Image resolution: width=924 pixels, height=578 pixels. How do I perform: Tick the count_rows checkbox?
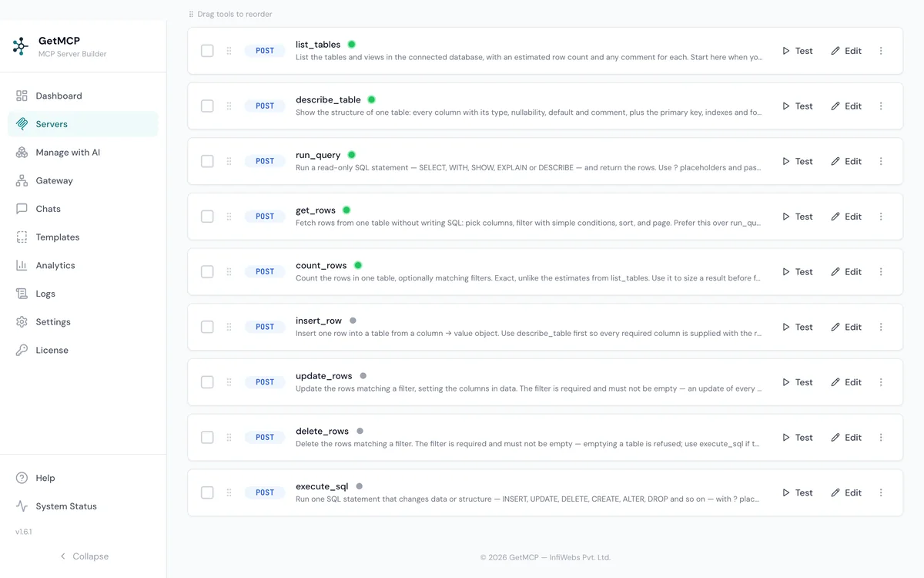coord(207,271)
